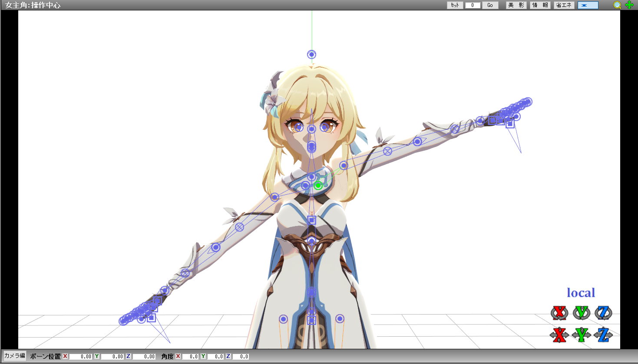The image size is (638, 364).
Task: Click the blue Z label in the angle group
Action: [x=228, y=356]
